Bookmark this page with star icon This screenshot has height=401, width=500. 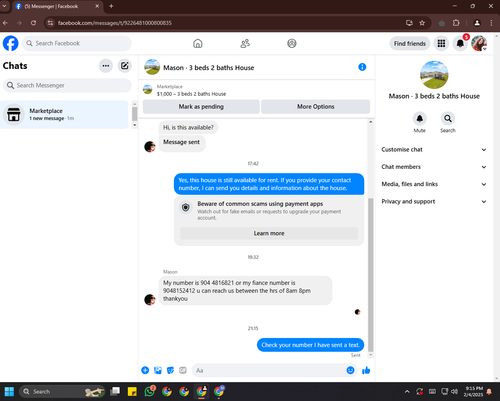point(422,23)
